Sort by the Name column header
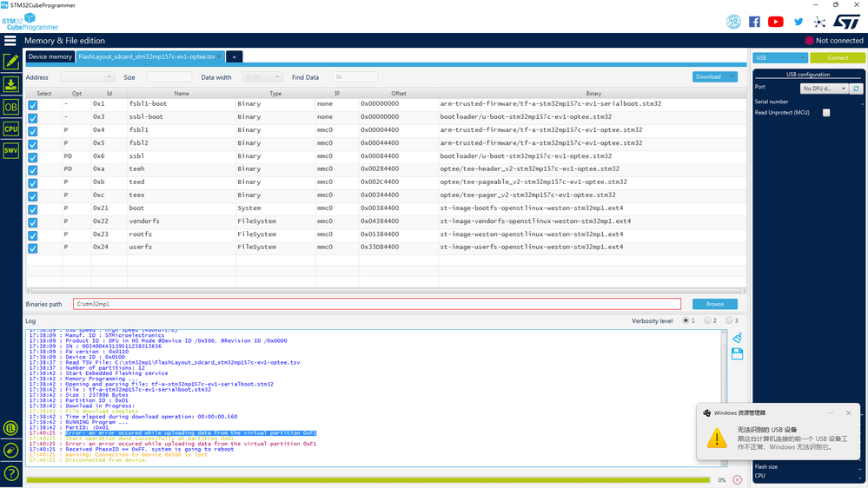 point(182,94)
